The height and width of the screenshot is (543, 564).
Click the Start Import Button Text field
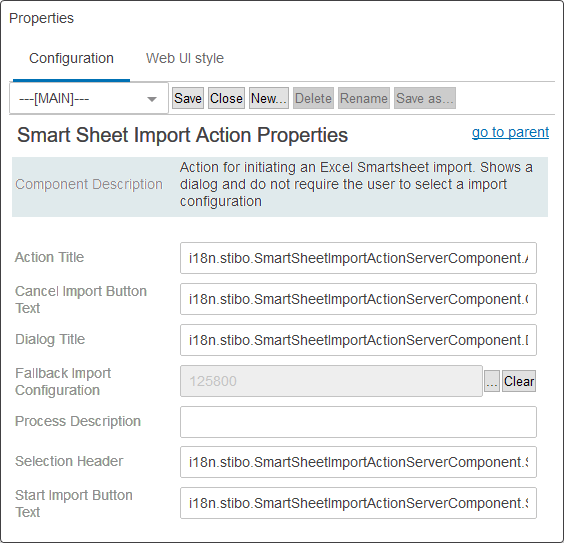click(358, 503)
